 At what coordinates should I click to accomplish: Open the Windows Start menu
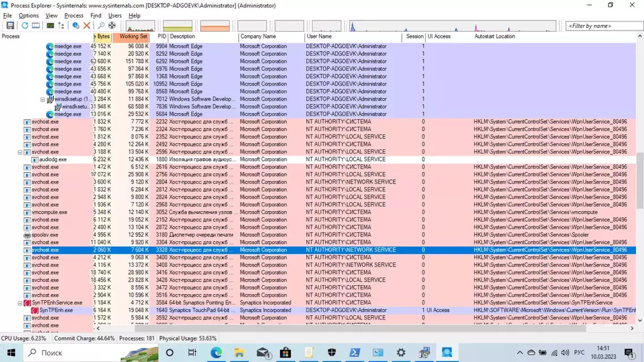[x=11, y=352]
